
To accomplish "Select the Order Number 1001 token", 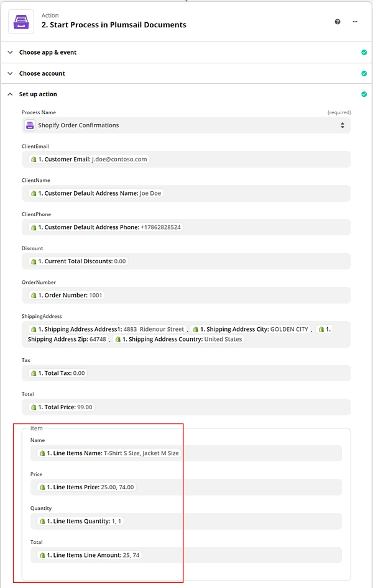I will (67, 296).
